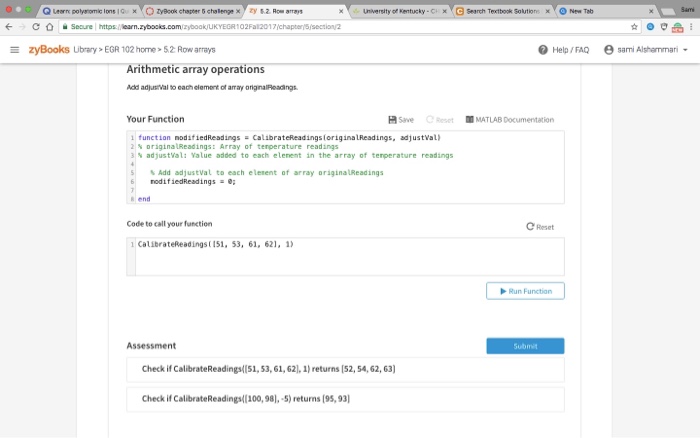Click the end keyword line in the editor

(x=144, y=199)
